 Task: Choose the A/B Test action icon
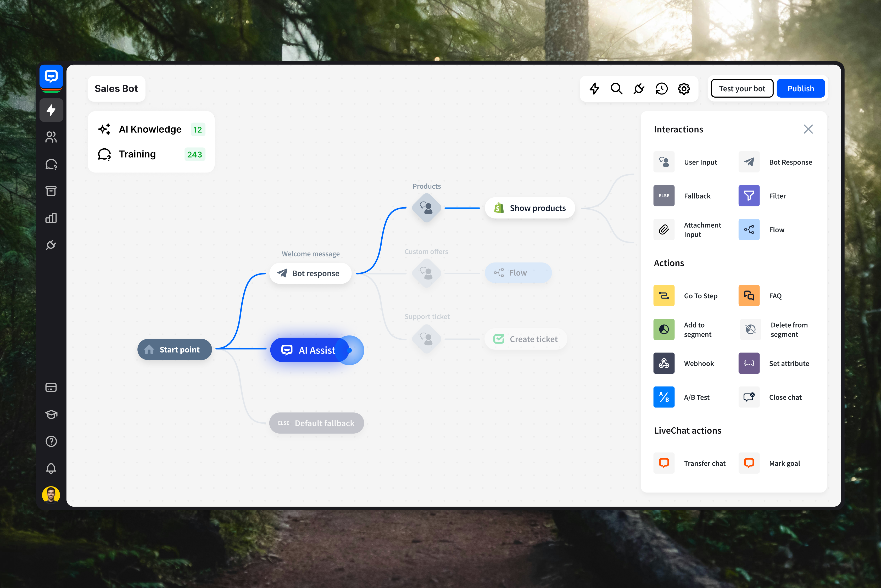664,397
